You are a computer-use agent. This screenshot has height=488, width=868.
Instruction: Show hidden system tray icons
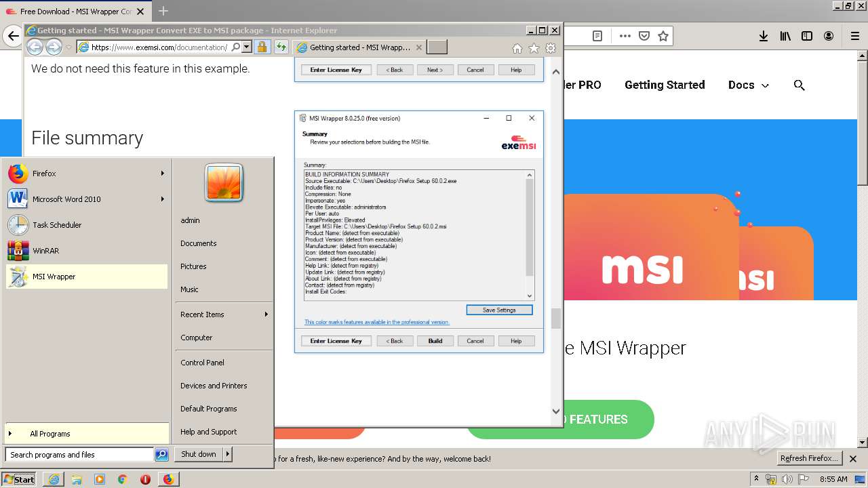(x=756, y=479)
